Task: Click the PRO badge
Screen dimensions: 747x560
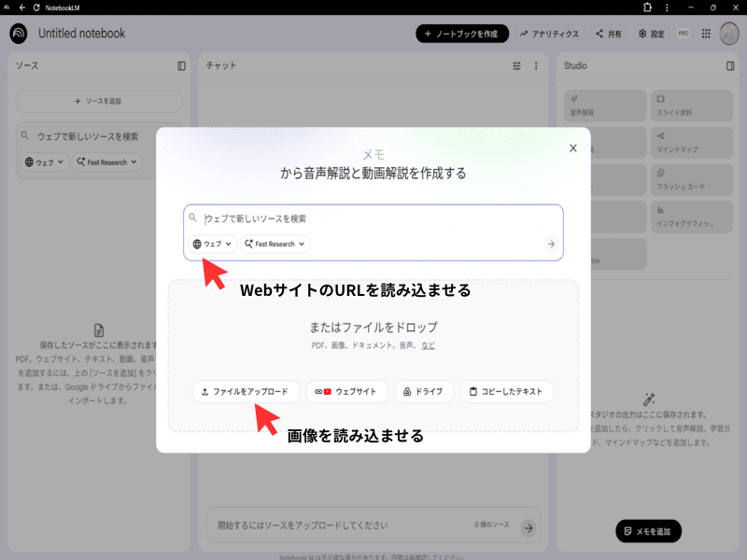Action: pyautogui.click(x=684, y=34)
